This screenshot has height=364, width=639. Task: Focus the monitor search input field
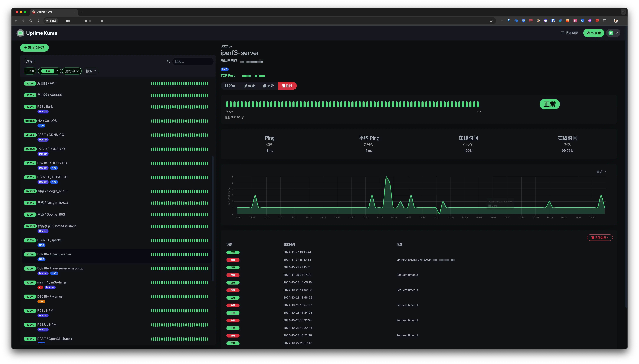[193, 61]
